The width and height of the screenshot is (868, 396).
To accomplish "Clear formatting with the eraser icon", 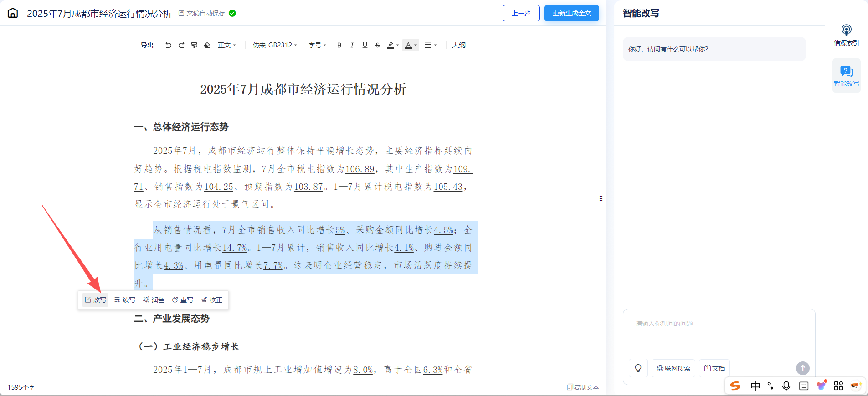I will click(207, 45).
